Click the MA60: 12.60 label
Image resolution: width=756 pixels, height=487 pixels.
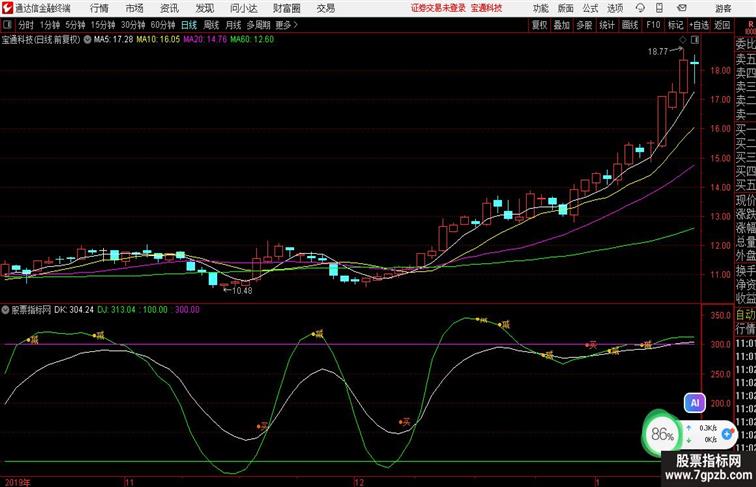(252, 40)
